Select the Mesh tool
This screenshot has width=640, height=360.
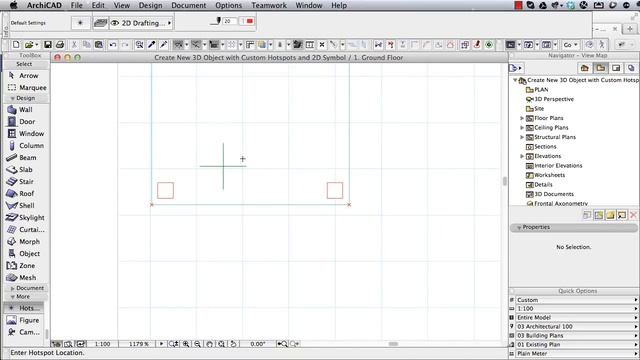25,278
